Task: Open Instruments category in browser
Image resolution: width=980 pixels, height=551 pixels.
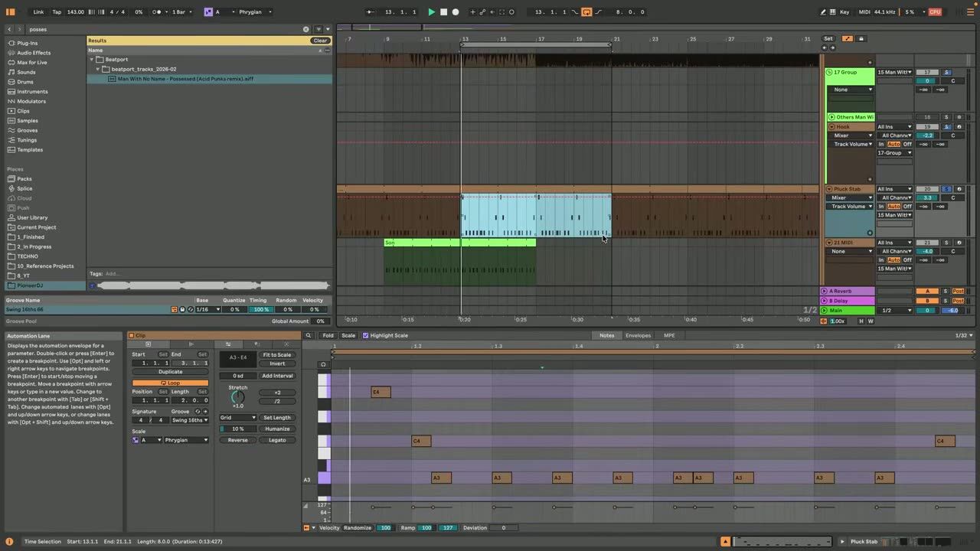Action: (x=32, y=92)
